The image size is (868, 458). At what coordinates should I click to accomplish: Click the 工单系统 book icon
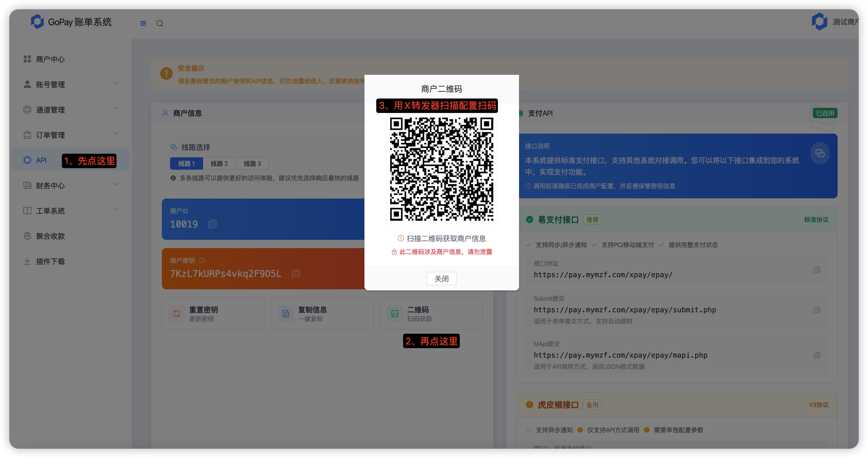point(27,210)
